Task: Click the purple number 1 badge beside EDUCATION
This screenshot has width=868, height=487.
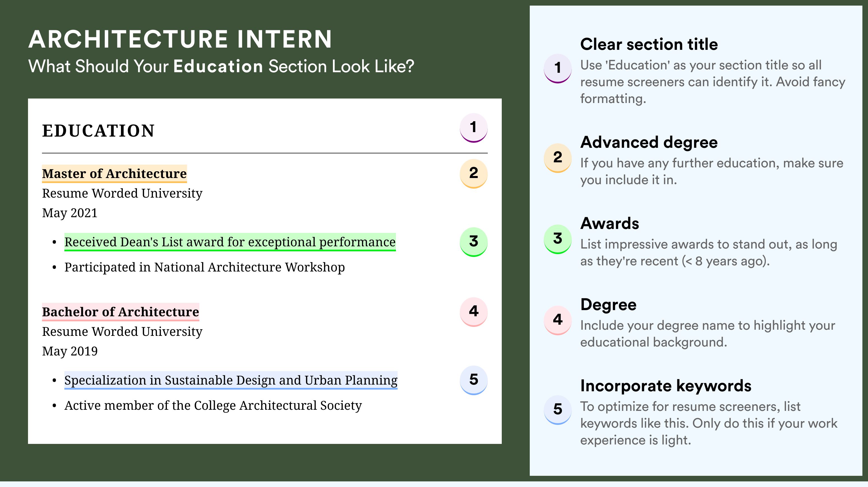Action: pyautogui.click(x=473, y=128)
